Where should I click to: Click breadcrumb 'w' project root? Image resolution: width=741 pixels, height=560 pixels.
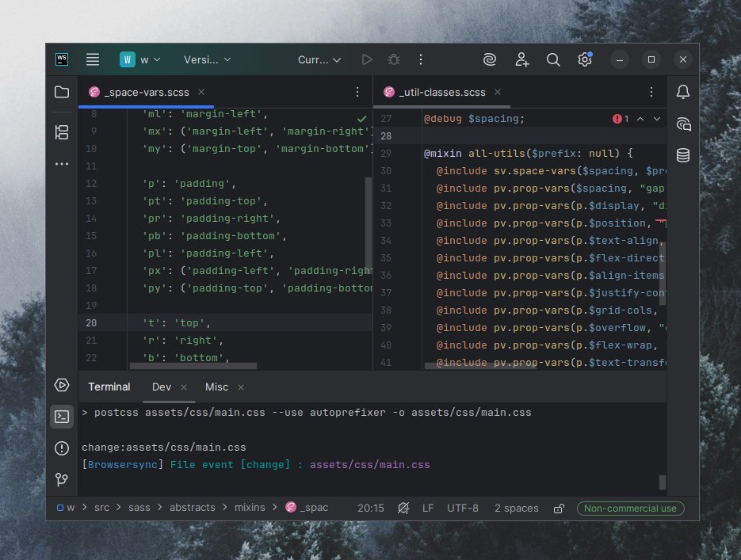click(66, 508)
